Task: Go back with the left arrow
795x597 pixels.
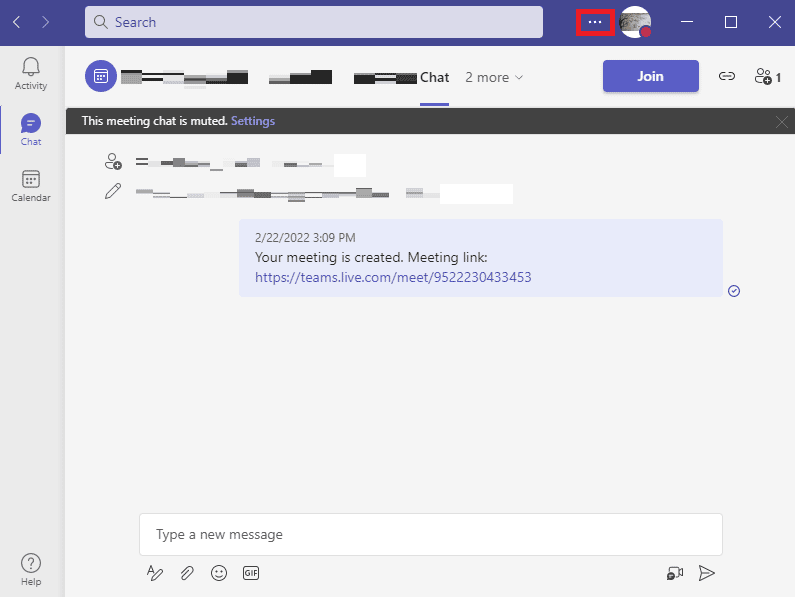Action: (17, 22)
